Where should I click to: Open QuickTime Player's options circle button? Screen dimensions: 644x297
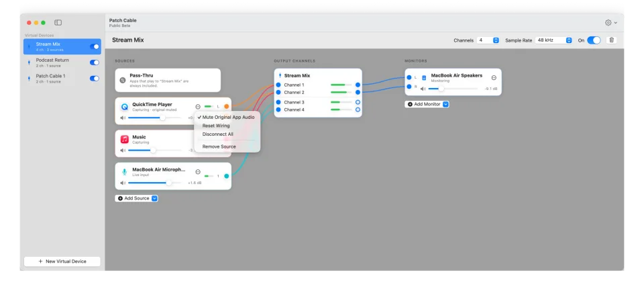(x=198, y=107)
